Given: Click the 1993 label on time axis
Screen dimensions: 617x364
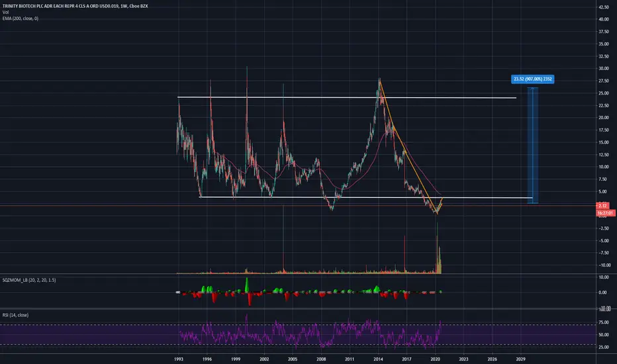Looking at the screenshot, I should (x=179, y=359).
